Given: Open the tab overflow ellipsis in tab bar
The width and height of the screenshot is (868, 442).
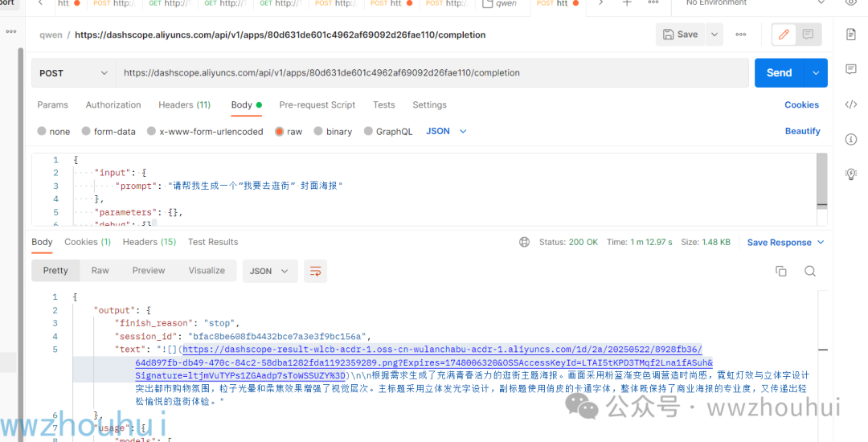Looking at the screenshot, I should 653,2.
